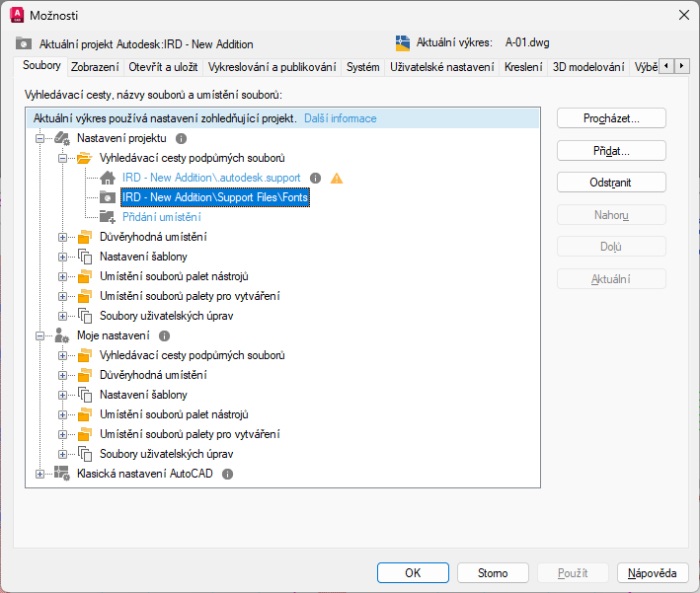Viewport: 700px width, 593px height.
Task: Click the Odstranit button
Action: pyautogui.click(x=611, y=183)
